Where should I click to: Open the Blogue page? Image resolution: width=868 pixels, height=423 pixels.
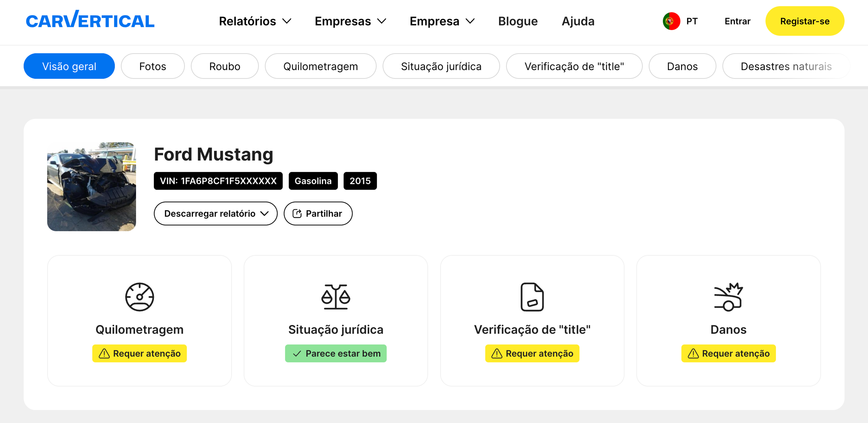coord(518,21)
